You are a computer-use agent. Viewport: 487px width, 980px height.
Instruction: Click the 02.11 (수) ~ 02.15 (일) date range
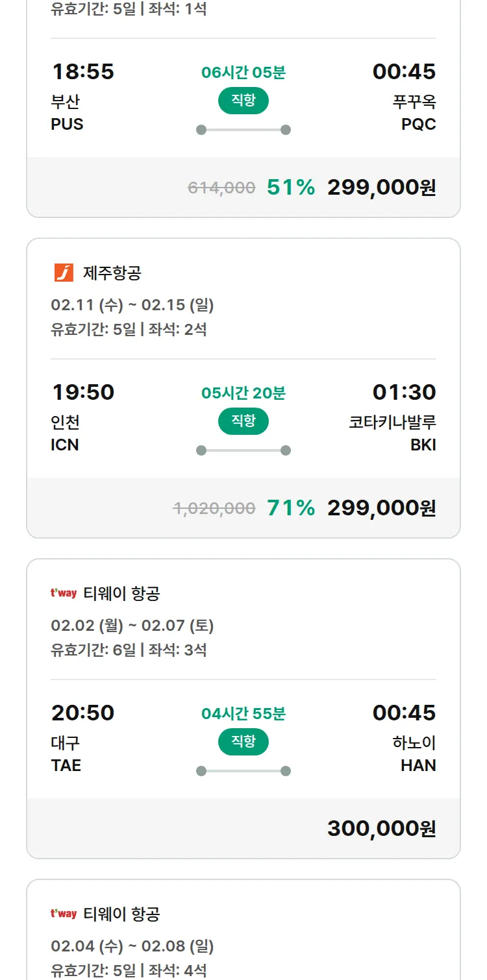(x=132, y=305)
